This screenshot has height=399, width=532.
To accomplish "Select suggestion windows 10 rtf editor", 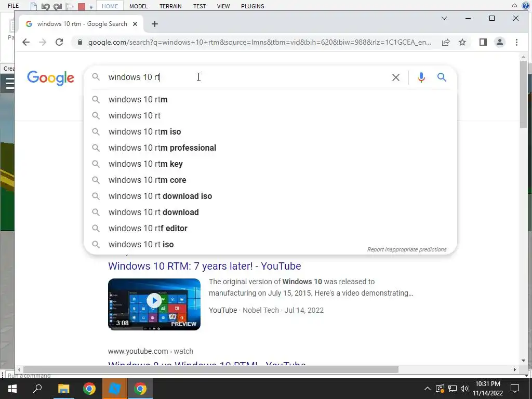I will tap(270, 229).
